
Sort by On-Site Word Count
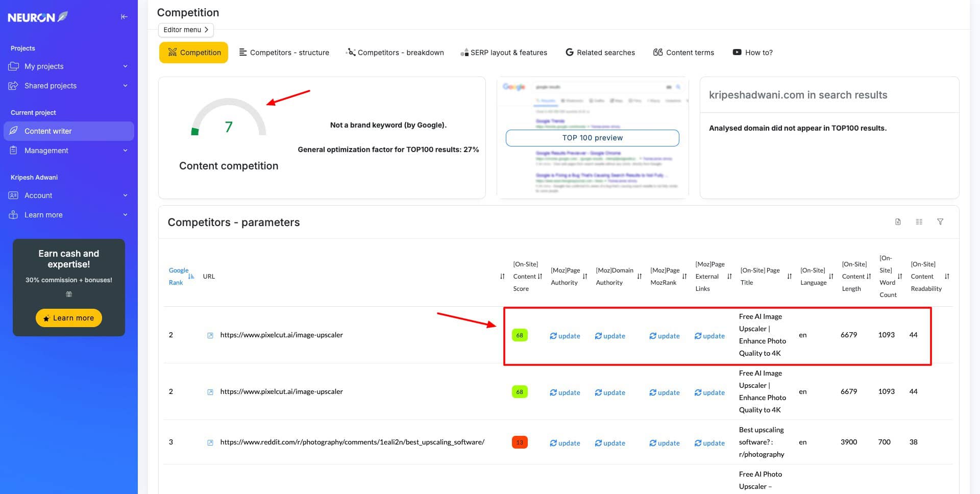pyautogui.click(x=900, y=277)
